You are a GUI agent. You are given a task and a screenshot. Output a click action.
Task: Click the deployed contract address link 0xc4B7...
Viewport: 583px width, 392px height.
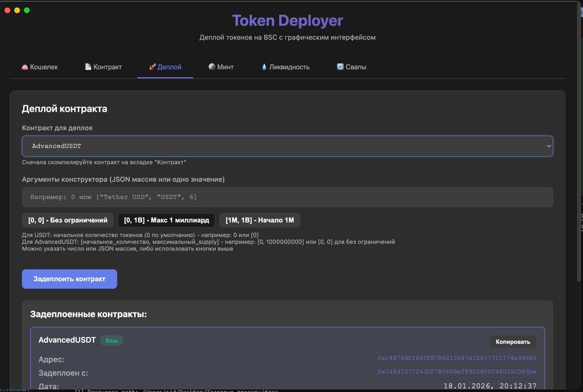click(x=457, y=358)
